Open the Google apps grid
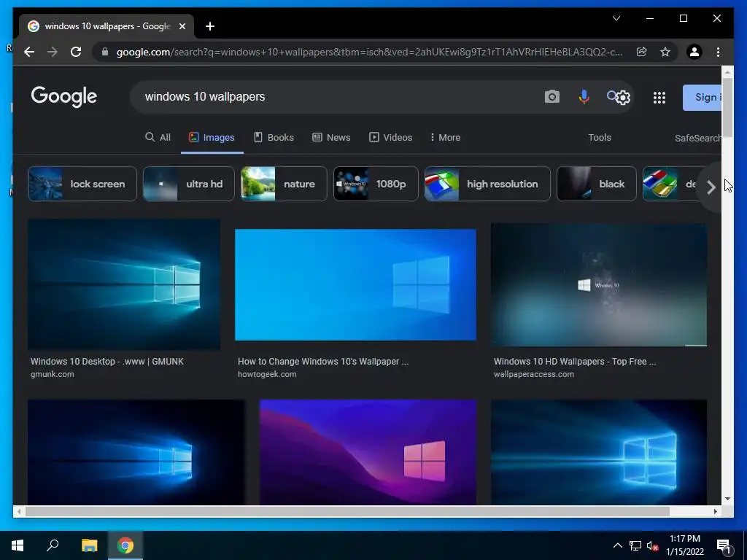 coord(659,98)
